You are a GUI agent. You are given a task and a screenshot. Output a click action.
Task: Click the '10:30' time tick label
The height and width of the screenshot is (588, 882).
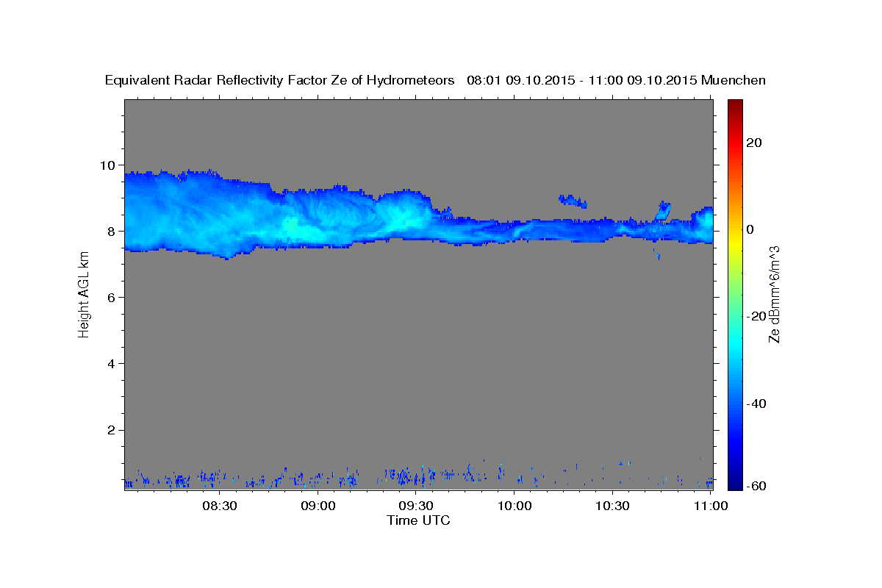tap(612, 506)
